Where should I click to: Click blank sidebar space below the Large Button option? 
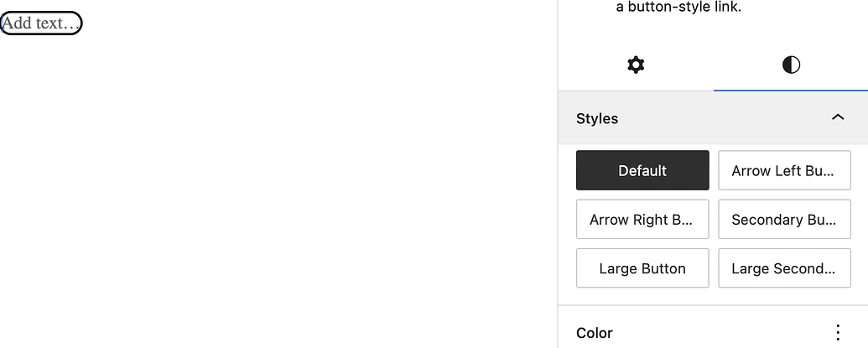click(642, 296)
